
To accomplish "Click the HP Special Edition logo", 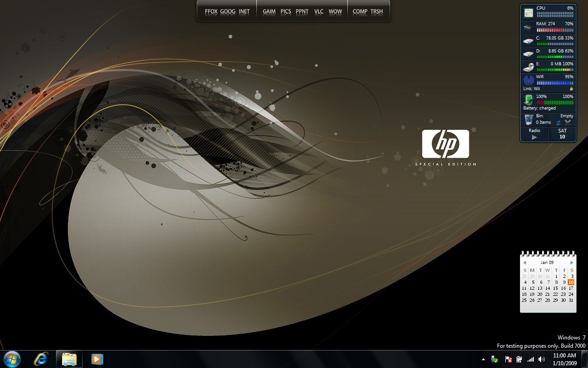I will pos(446,148).
